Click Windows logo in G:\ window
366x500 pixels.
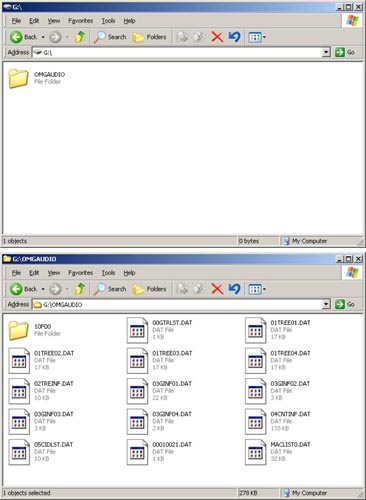click(x=352, y=21)
